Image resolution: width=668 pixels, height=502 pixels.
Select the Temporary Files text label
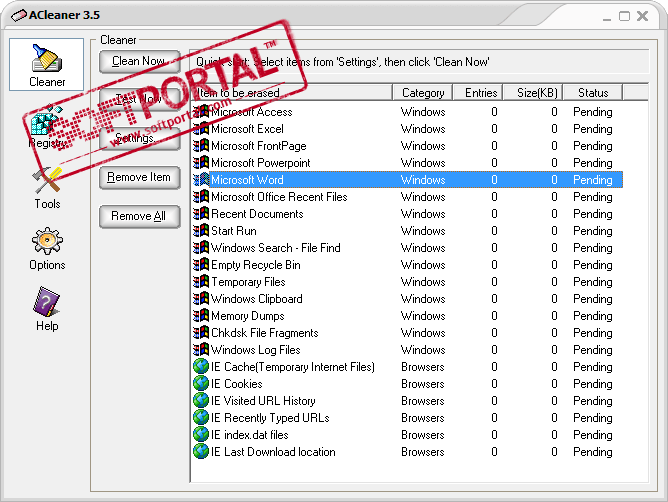(x=248, y=282)
